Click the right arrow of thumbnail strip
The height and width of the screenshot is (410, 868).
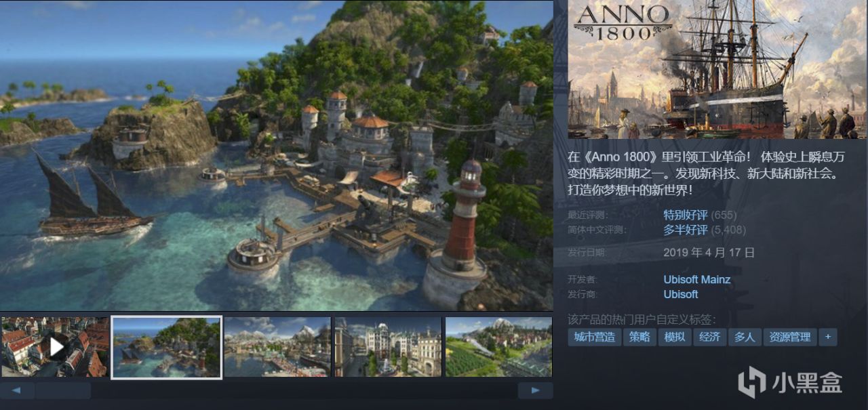[535, 390]
